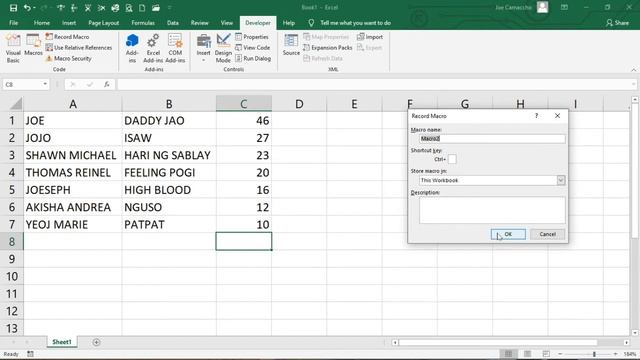Switch to the Review tab

click(x=200, y=23)
